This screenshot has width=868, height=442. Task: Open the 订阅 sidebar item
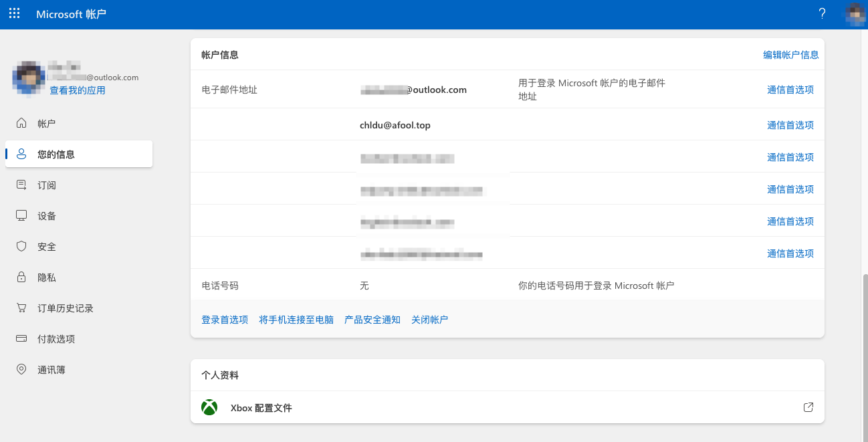coord(79,185)
